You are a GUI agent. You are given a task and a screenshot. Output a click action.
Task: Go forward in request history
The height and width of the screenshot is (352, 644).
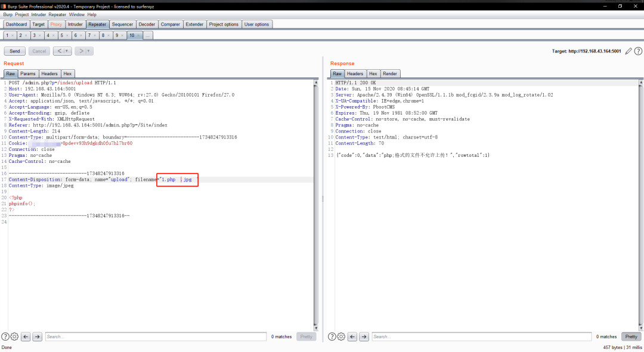[81, 51]
